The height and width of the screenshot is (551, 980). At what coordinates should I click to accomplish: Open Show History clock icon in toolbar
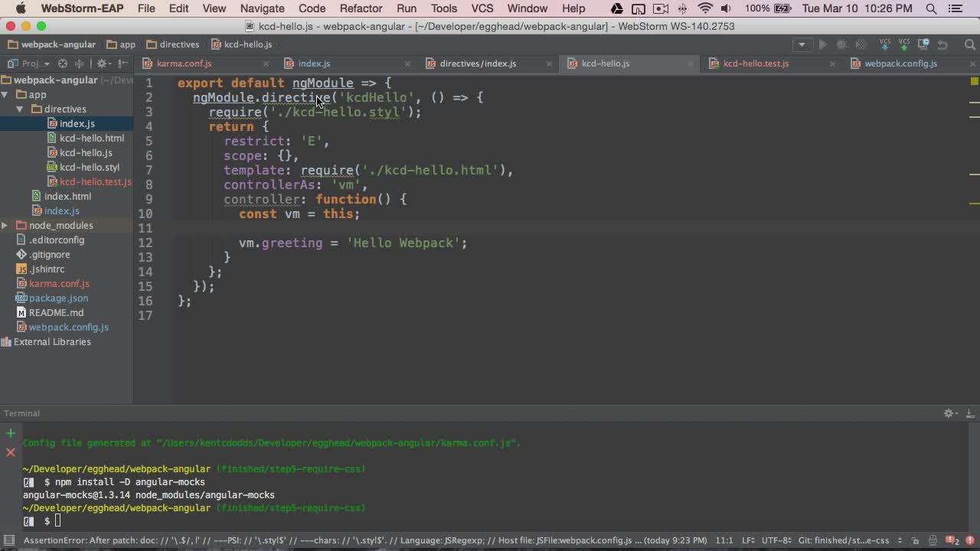923,44
